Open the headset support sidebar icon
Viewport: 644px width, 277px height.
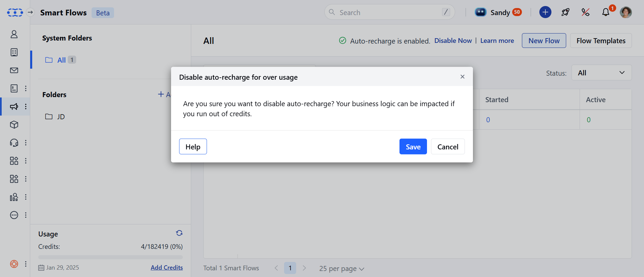click(x=14, y=143)
